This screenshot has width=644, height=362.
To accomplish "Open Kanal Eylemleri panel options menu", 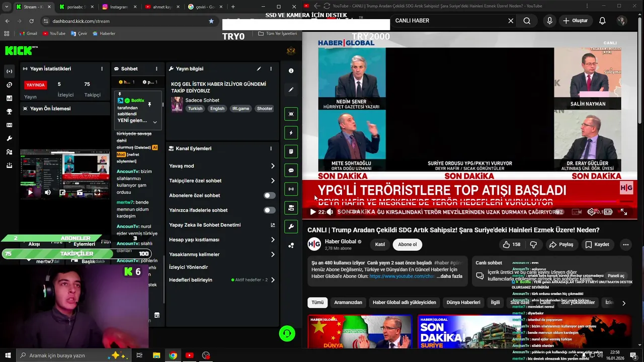I will click(271, 149).
